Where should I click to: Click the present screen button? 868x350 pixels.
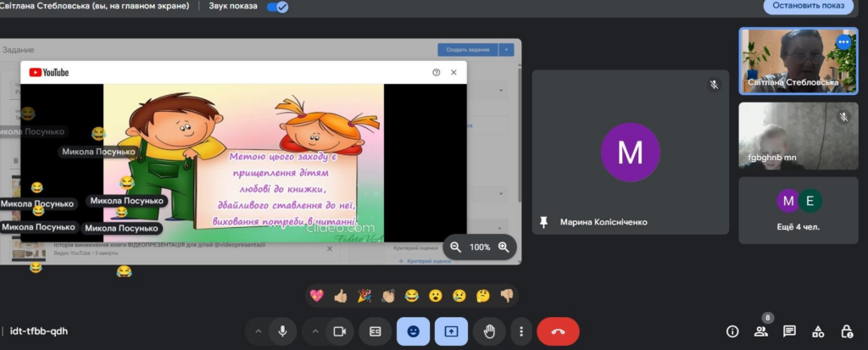point(451,331)
